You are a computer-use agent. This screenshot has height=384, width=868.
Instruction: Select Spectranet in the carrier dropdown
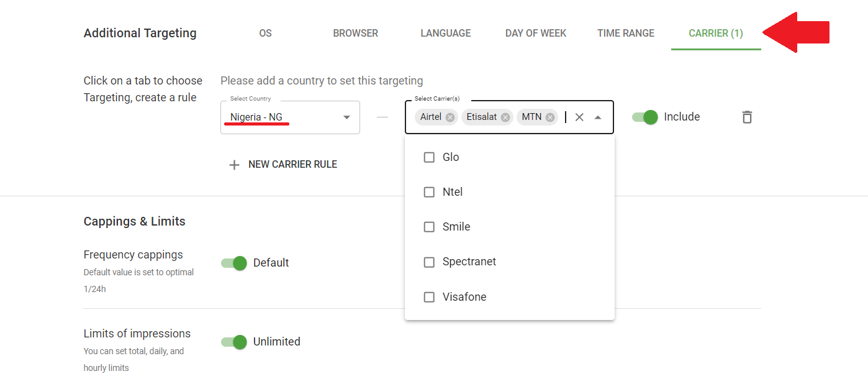pos(429,262)
